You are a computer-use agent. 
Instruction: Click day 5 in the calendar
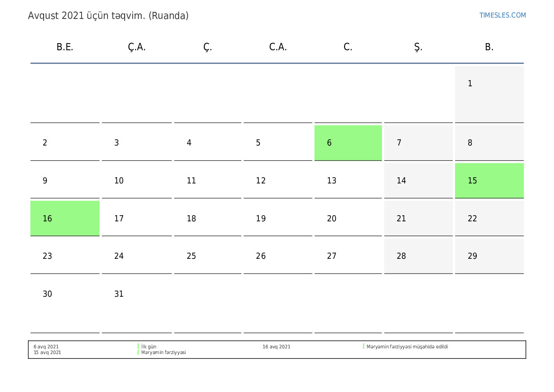coord(278,143)
